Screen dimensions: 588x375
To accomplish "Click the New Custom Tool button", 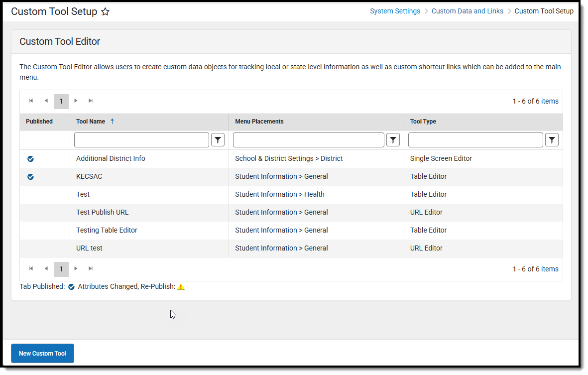I will (42, 354).
